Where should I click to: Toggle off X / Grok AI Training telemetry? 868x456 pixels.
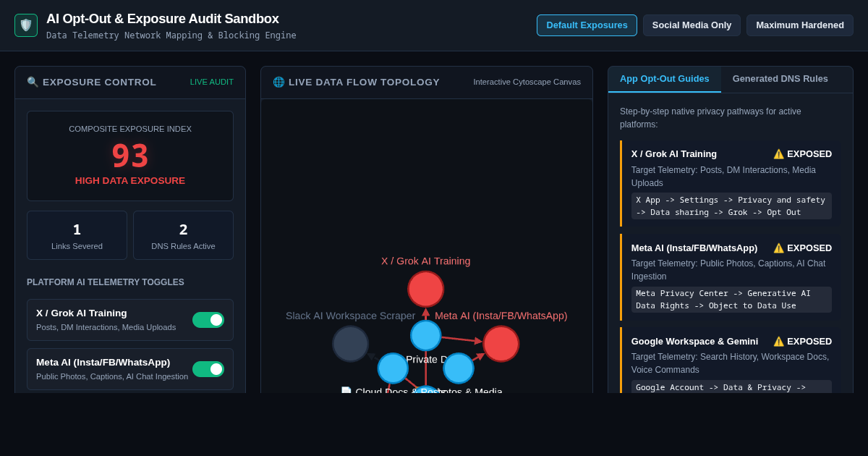tap(208, 320)
